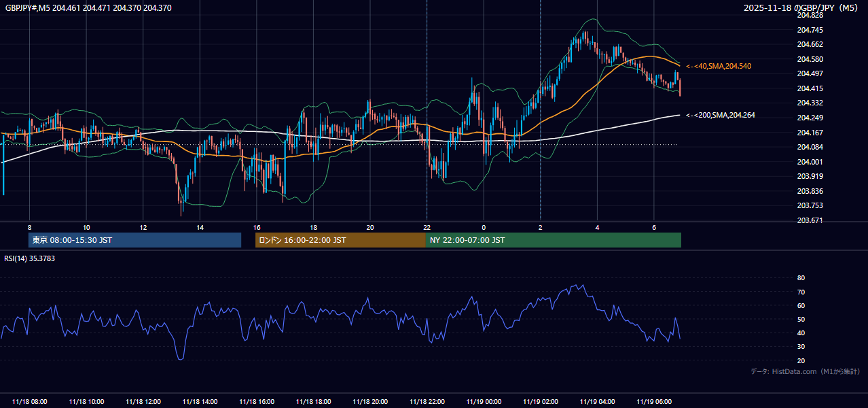Image resolution: width=868 pixels, height=408 pixels.
Task: Click the RSI scale value 50
Action: (x=801, y=319)
